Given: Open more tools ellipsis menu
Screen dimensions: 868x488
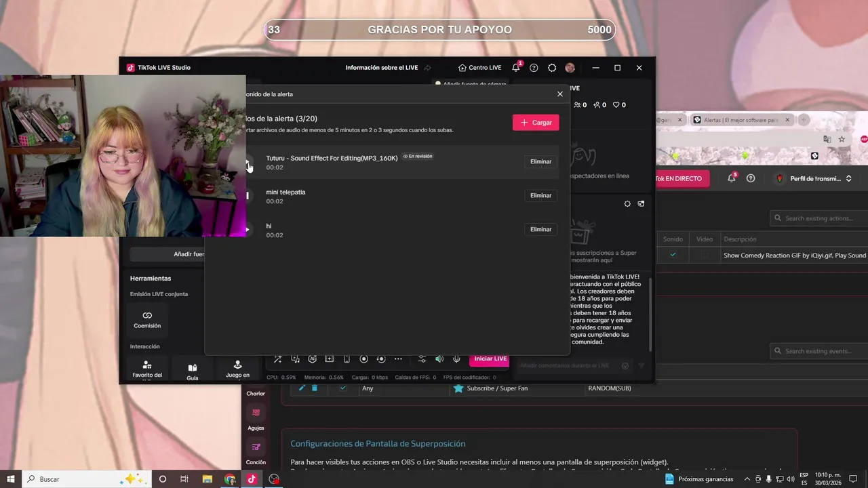Looking at the screenshot, I should pyautogui.click(x=398, y=359).
